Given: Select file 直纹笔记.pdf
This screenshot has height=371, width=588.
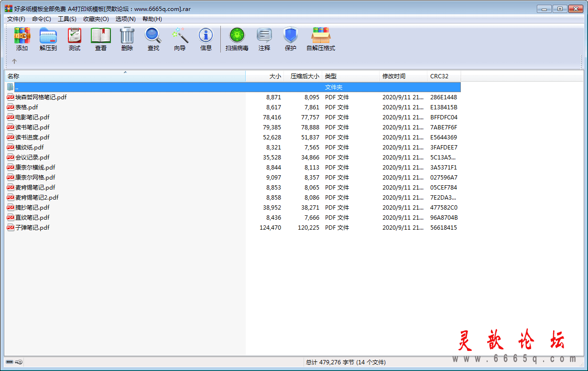Looking at the screenshot, I should (33, 217).
